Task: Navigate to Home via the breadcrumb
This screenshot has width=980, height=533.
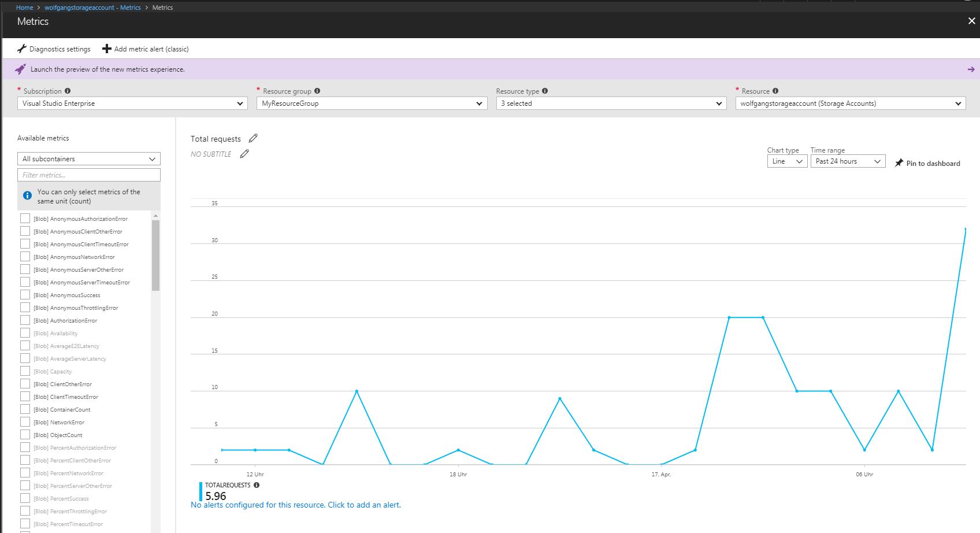Action: 24,7
